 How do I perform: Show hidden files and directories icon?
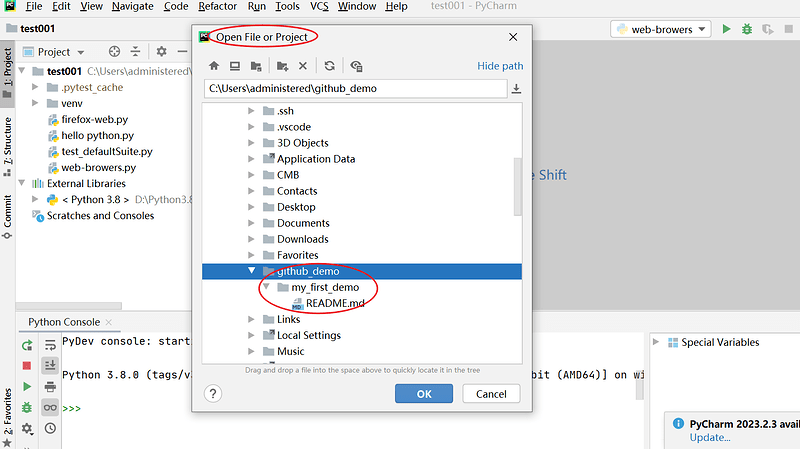[356, 66]
